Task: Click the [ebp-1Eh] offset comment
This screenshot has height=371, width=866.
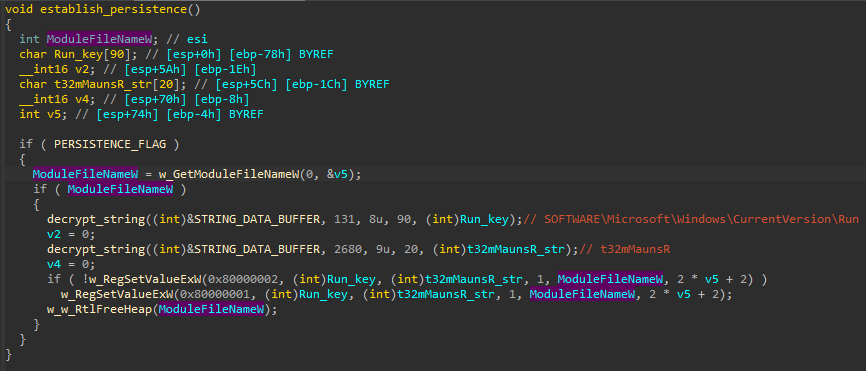Action: [226, 70]
